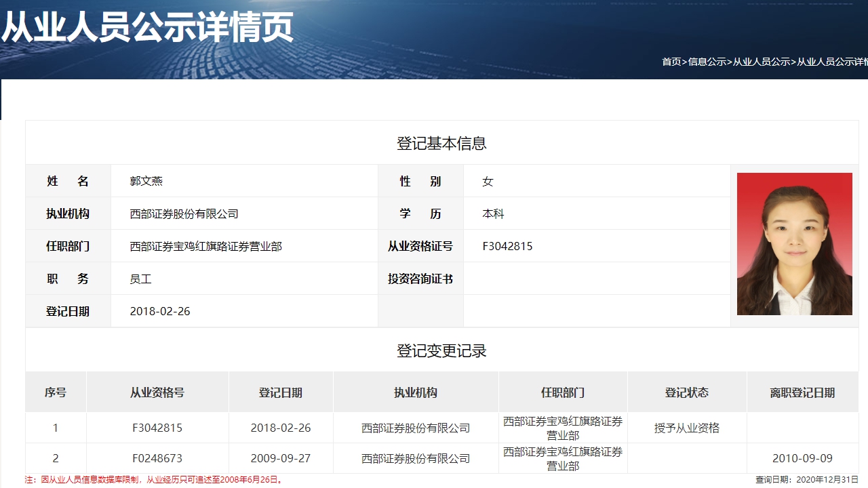Viewport: 868px width, 488px height.
Task: Click the 登记变更记录 section heading
Action: (441, 351)
